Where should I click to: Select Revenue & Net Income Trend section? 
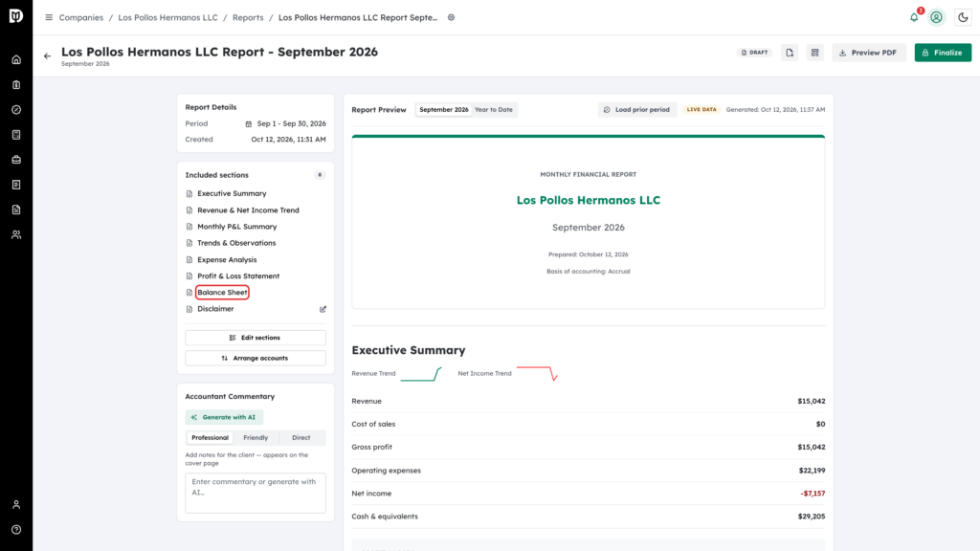[248, 209]
